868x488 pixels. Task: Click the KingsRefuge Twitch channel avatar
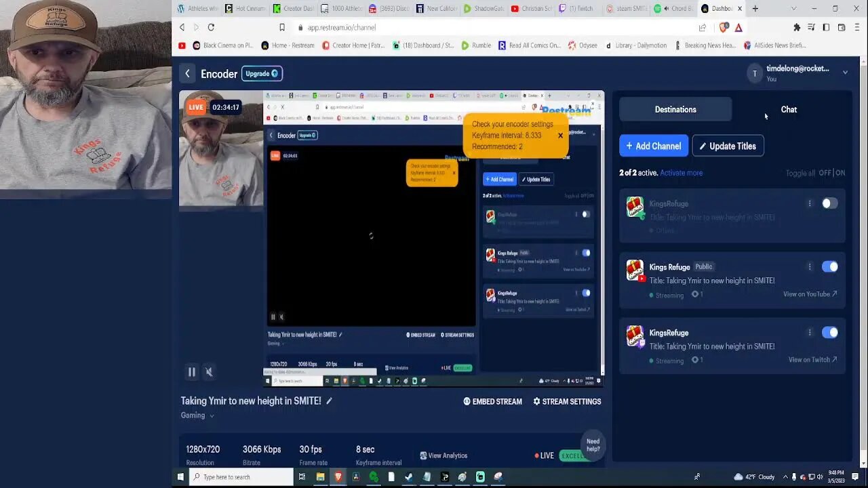[x=635, y=335]
